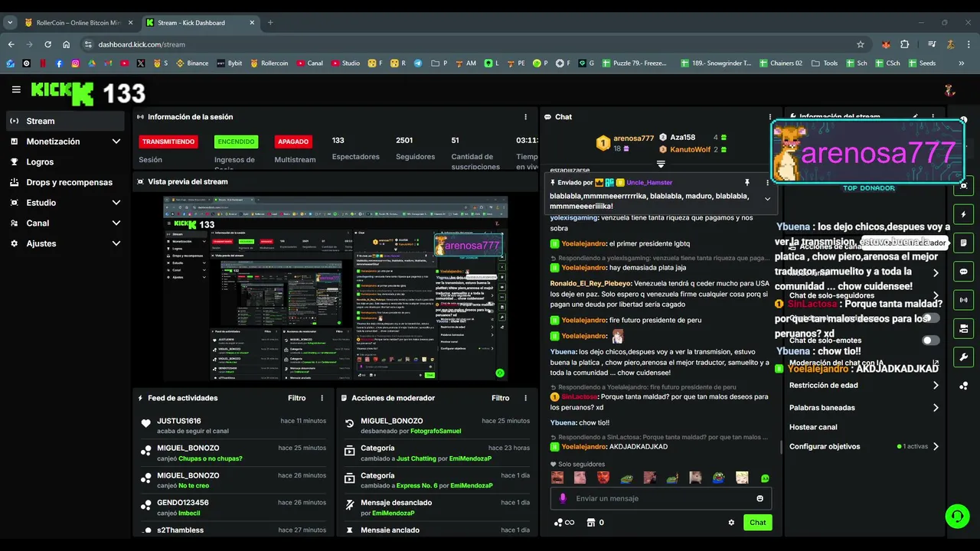Open the emoji picker in message box

click(759, 498)
